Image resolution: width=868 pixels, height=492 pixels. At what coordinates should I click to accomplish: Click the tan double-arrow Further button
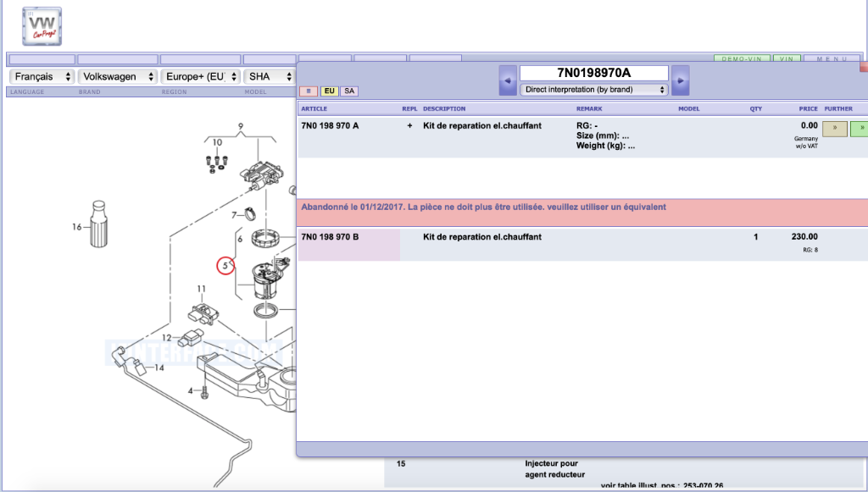tap(835, 129)
